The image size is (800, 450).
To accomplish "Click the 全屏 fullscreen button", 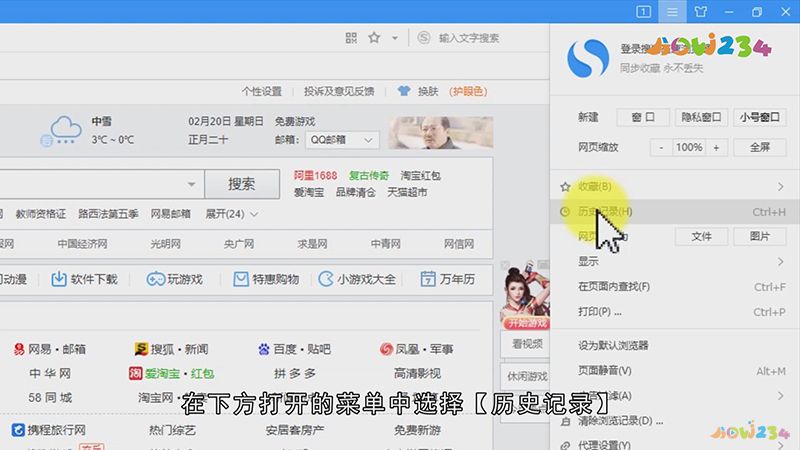I will [x=760, y=147].
